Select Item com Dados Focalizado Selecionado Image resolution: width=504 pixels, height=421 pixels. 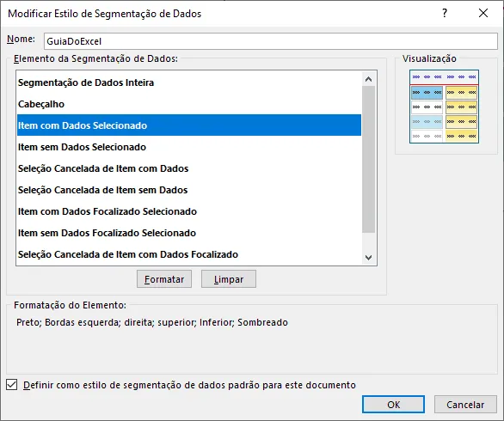pos(189,211)
